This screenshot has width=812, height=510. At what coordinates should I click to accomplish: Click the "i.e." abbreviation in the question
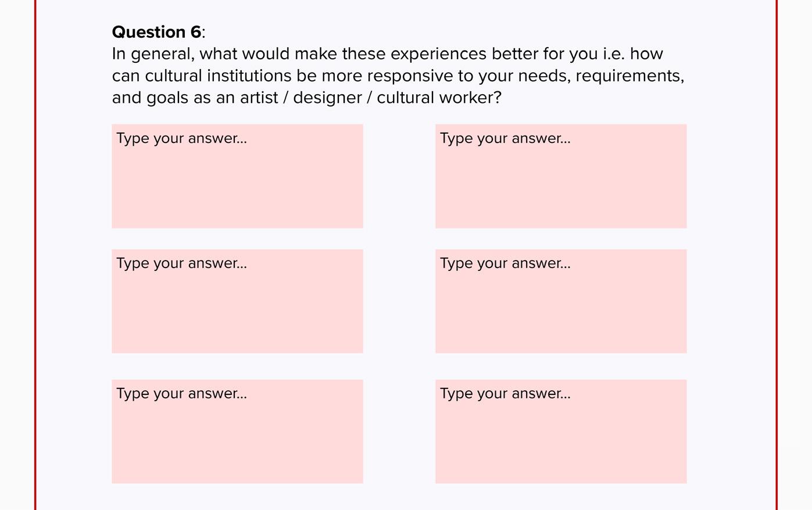tap(614, 54)
